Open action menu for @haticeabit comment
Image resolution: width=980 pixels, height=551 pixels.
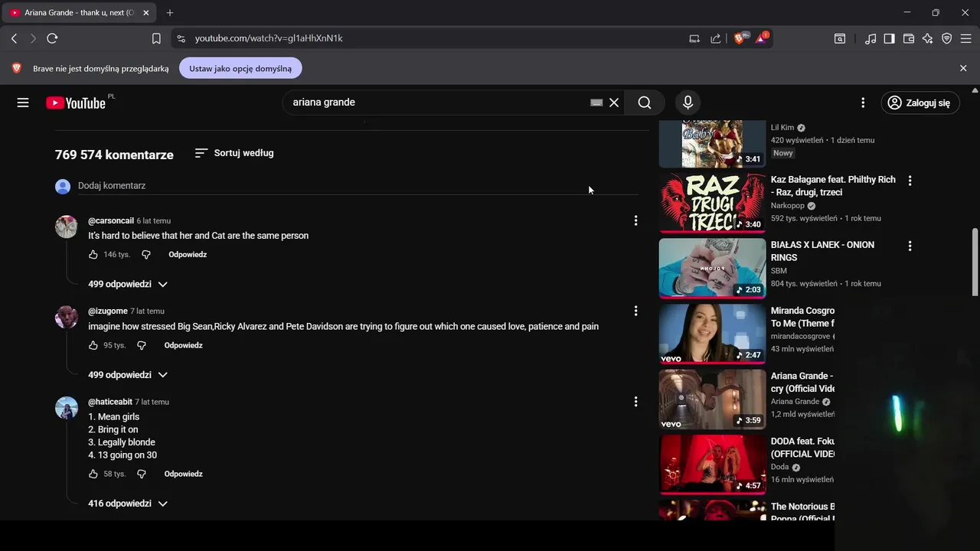click(x=635, y=401)
